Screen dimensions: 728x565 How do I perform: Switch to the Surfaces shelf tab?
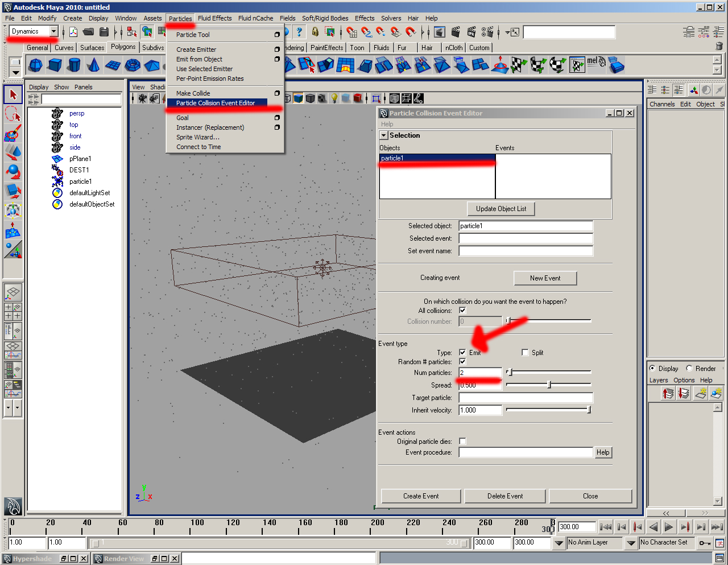pyautogui.click(x=92, y=48)
